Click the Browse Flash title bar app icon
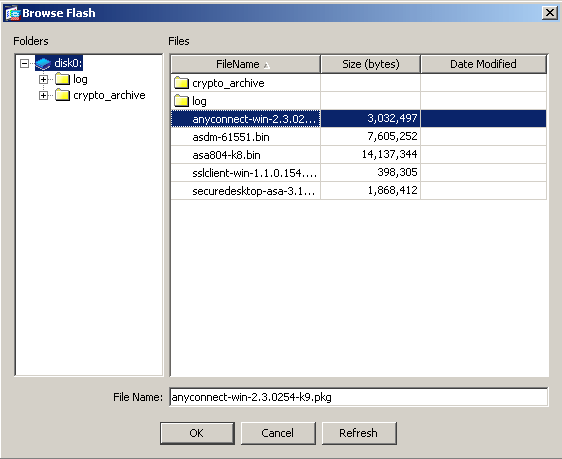Image resolution: width=562 pixels, height=459 pixels. [12, 13]
